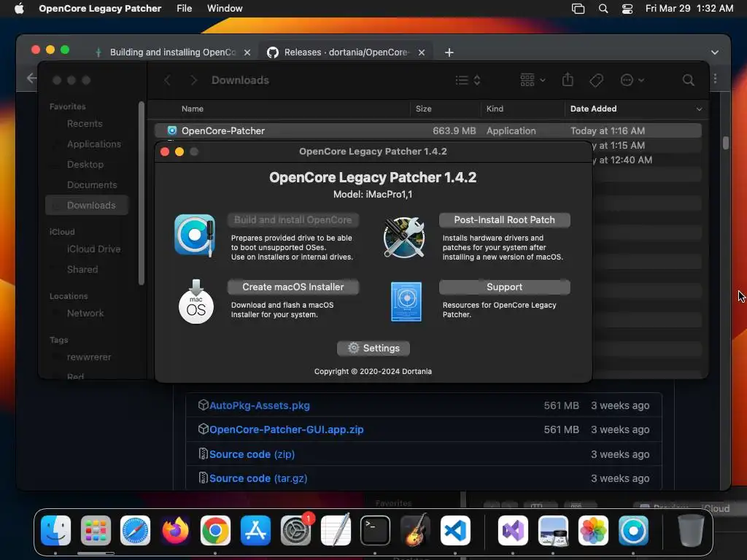The width and height of the screenshot is (747, 560).
Task: Open TextEdit from the Dock
Action: (336, 530)
